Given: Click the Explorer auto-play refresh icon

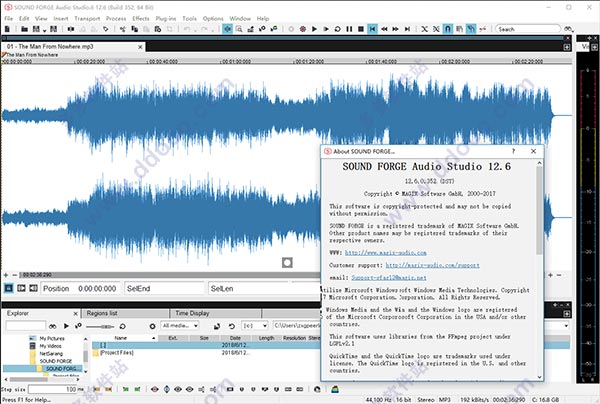Looking at the screenshot, I should click(122, 326).
